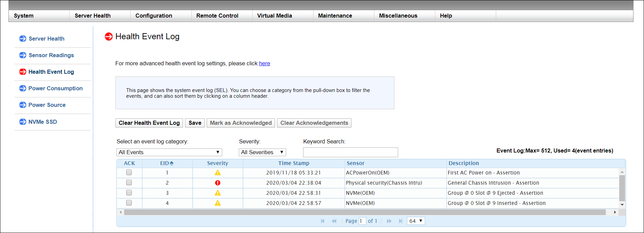Go to the next page icon
The width and height of the screenshot is (644, 233).
point(389,221)
